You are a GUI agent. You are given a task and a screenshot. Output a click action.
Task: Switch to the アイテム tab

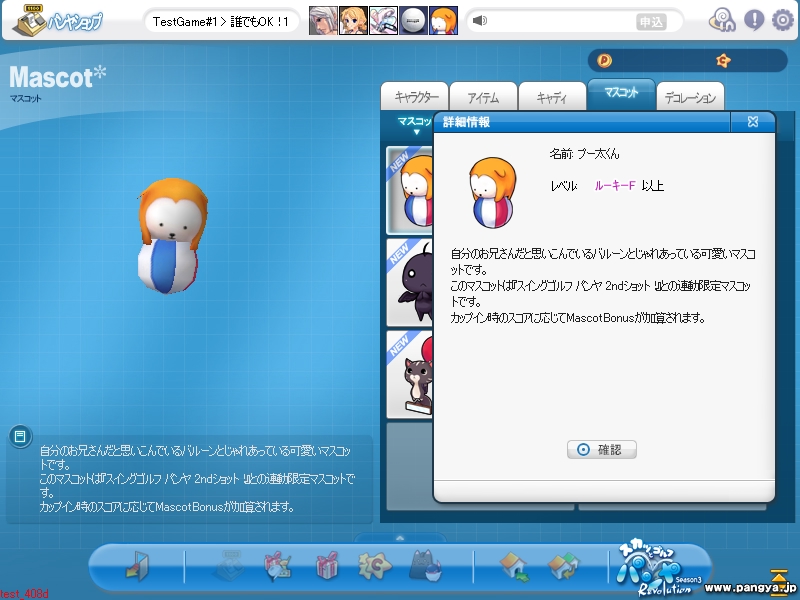484,96
